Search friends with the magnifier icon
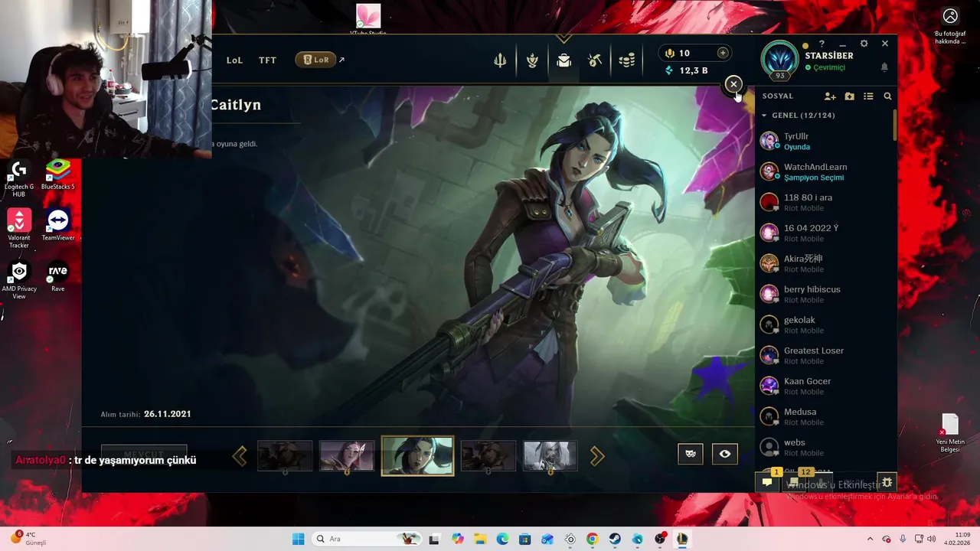980x551 pixels. [x=887, y=96]
